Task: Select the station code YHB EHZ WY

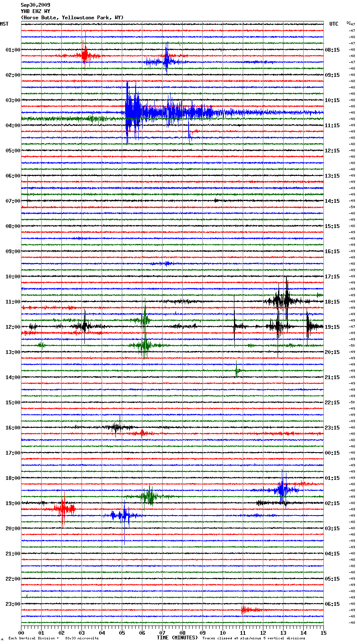Action: (x=35, y=11)
